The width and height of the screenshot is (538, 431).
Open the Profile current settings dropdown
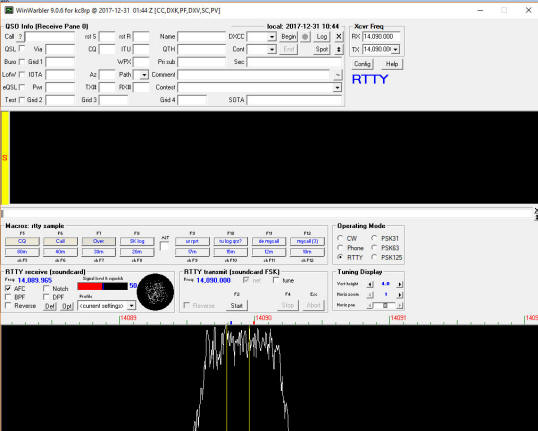[132, 305]
